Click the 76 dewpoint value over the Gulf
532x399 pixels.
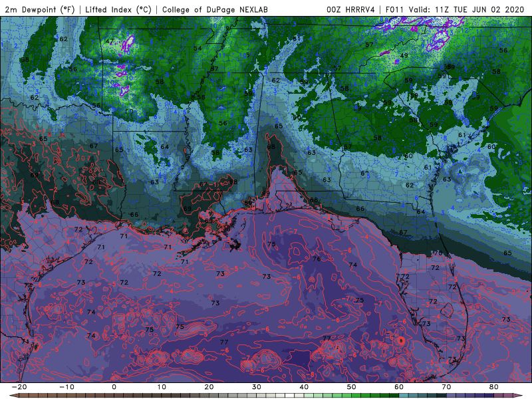(317, 259)
